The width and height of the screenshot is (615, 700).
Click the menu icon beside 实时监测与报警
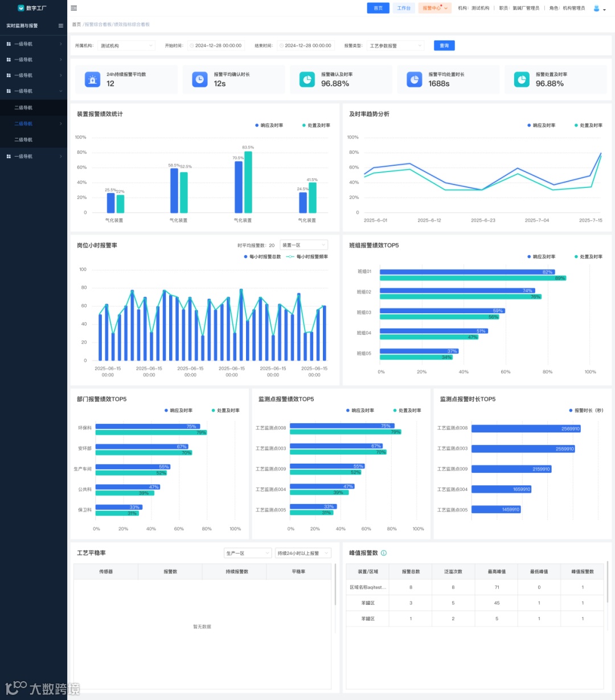point(60,26)
